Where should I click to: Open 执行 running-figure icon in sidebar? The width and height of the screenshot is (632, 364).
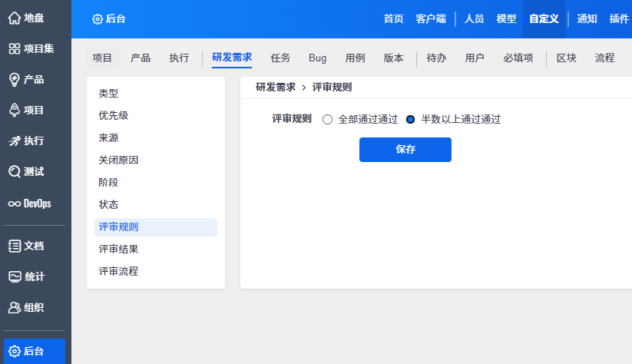(x=14, y=141)
